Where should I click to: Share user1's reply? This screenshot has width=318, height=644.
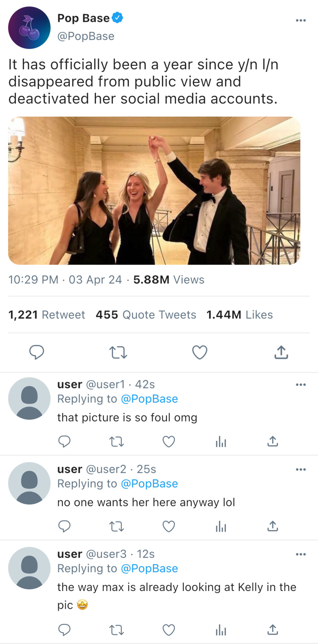[x=273, y=442]
